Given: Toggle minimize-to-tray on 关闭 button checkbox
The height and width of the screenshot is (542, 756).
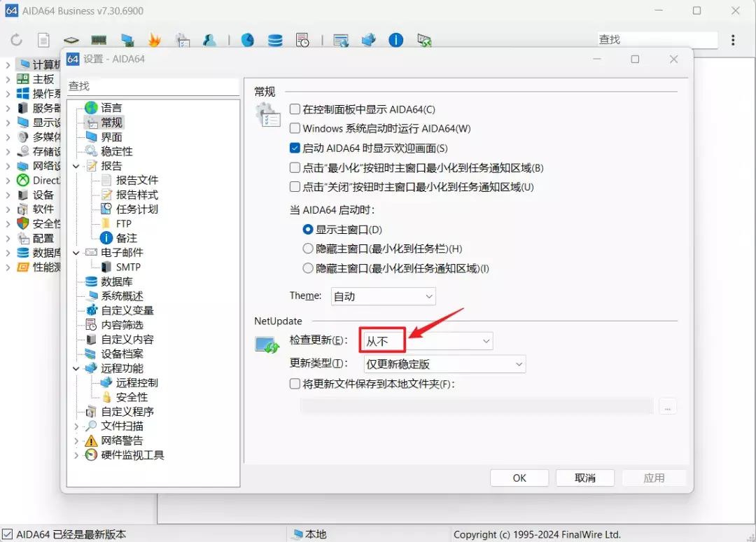Looking at the screenshot, I should (295, 186).
